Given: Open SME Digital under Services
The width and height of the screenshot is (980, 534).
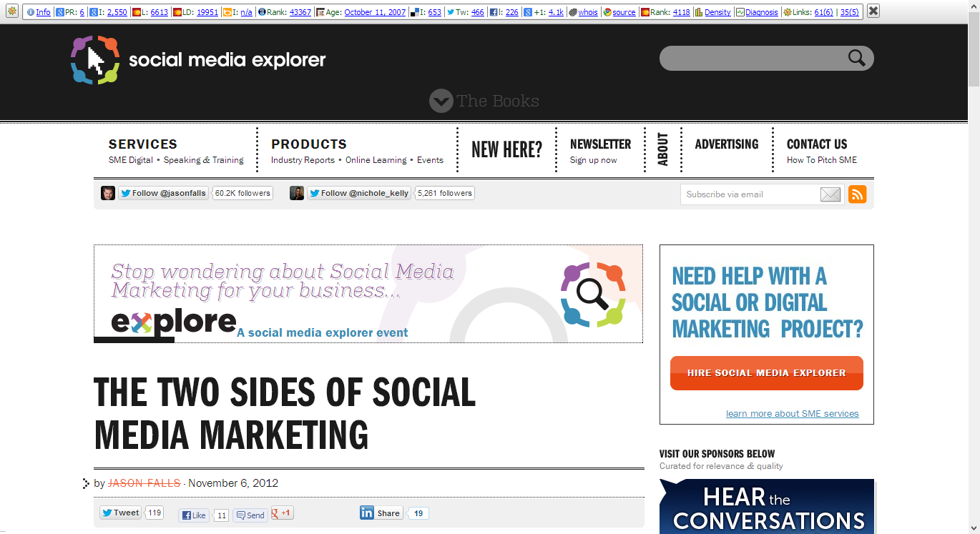Looking at the screenshot, I should 131,160.
